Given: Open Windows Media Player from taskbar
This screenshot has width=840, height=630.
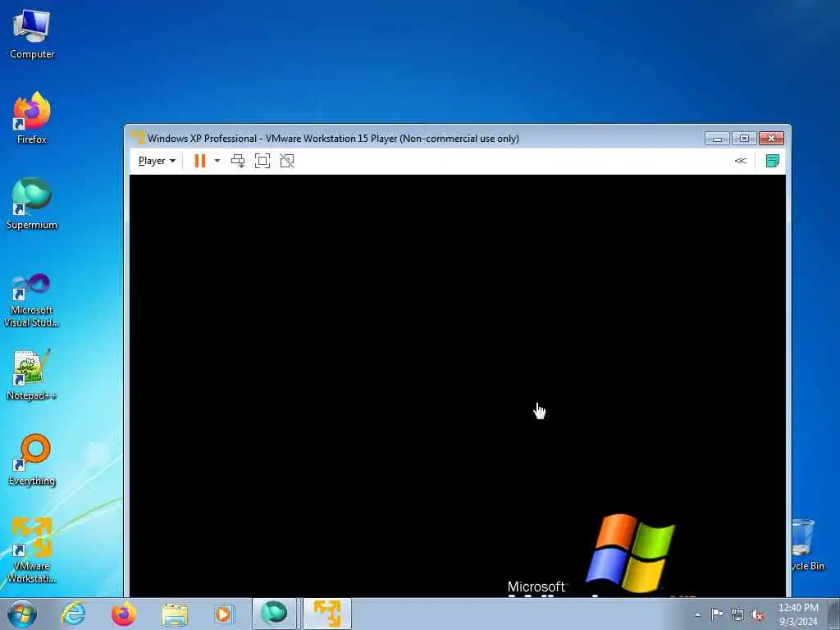Looking at the screenshot, I should coord(223,614).
